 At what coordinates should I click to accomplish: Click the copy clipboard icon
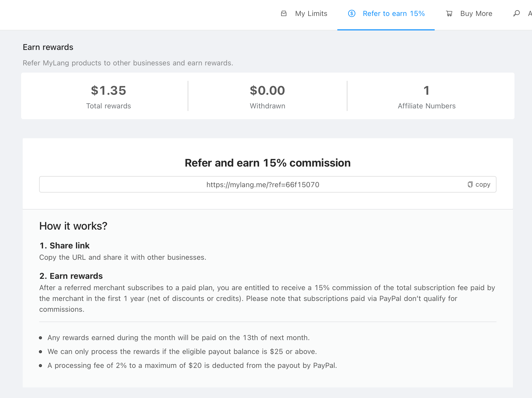(470, 184)
